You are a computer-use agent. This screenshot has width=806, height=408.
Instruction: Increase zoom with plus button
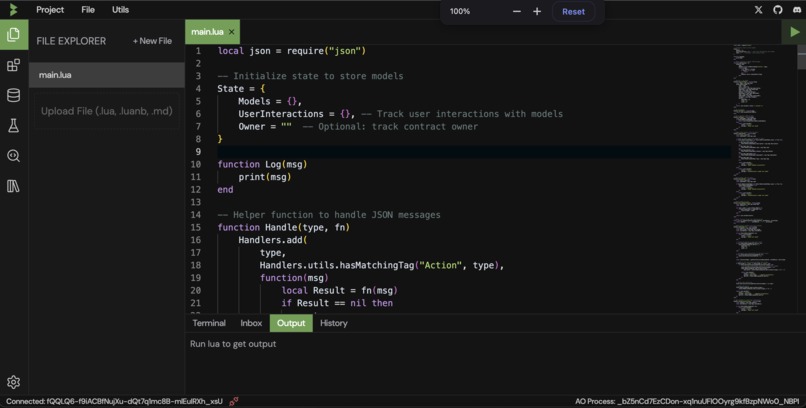point(537,11)
